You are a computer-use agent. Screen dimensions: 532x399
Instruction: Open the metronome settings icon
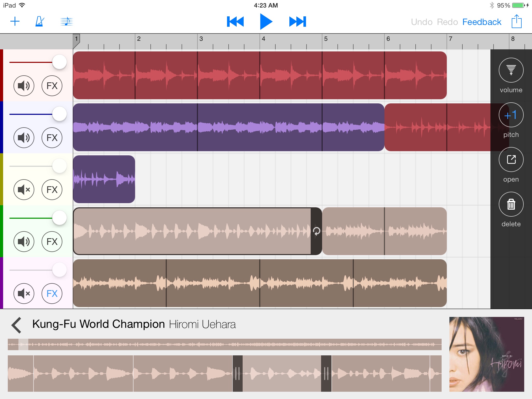pos(39,21)
